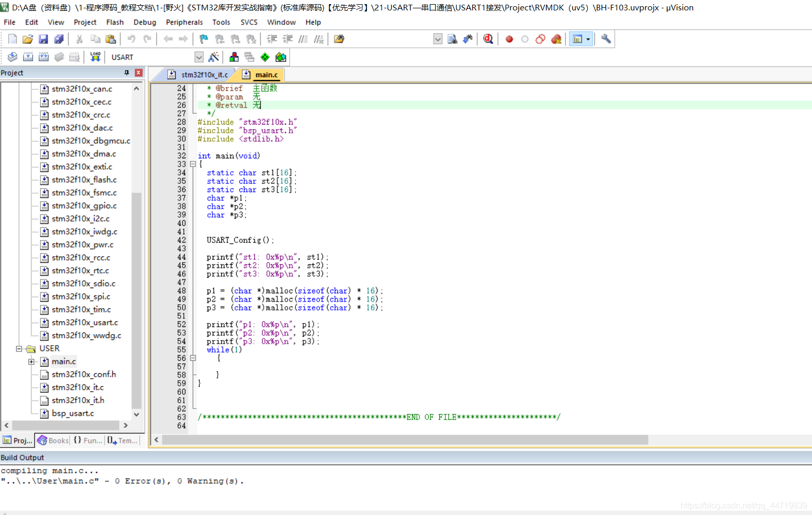The height and width of the screenshot is (515, 812).
Task: Click the editor's horizontal scrollbar
Action: (405, 440)
